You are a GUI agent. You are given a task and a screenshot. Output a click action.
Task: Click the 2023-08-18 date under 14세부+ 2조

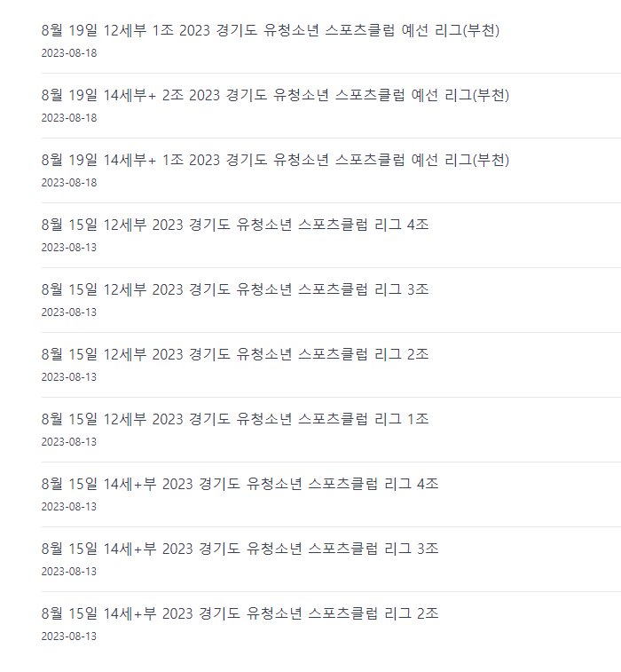coord(69,118)
